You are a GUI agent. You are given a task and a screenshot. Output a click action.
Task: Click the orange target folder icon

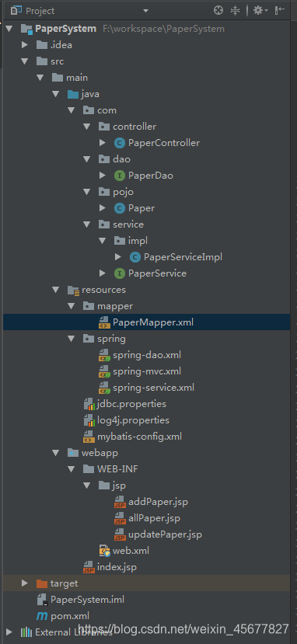[x=42, y=583]
